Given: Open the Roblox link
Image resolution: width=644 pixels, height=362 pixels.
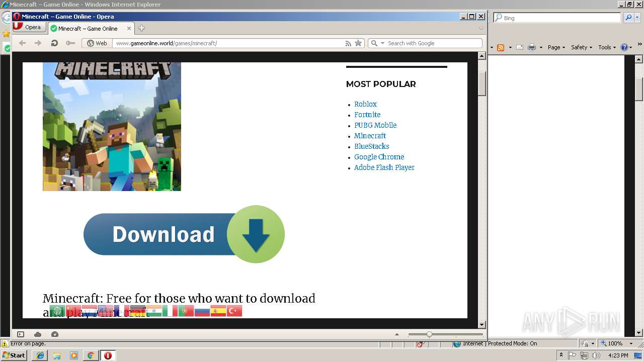Looking at the screenshot, I should point(365,104).
